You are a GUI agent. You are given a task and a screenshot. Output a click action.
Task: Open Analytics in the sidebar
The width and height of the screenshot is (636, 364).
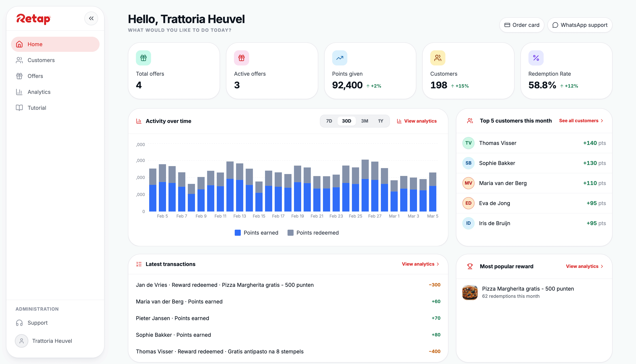[39, 92]
